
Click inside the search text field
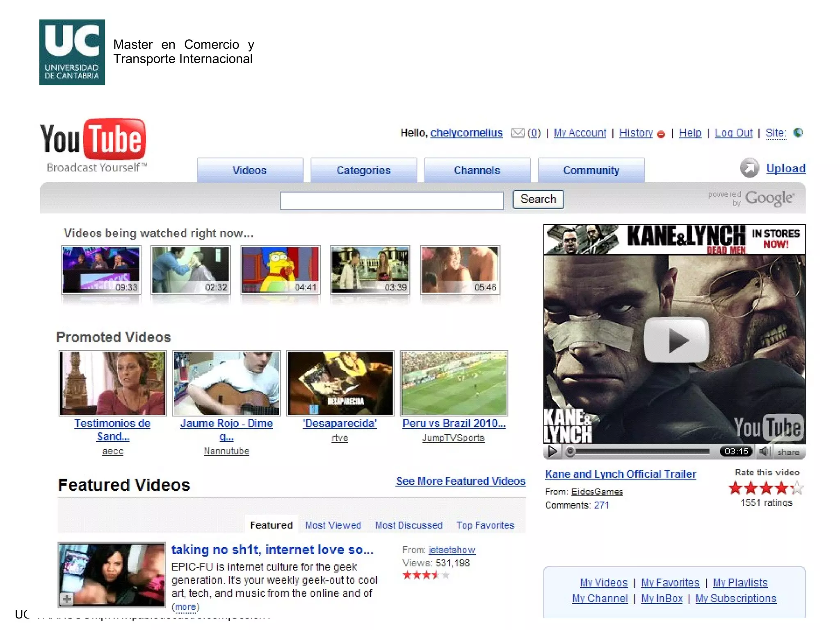click(392, 201)
